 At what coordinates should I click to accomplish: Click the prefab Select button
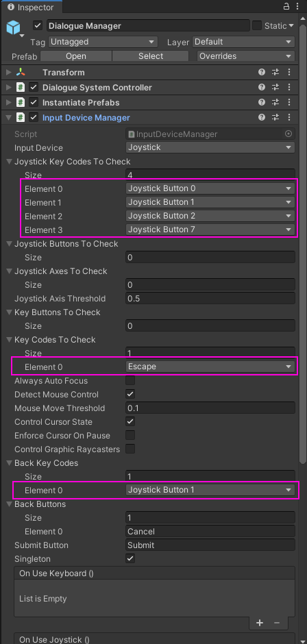coord(151,56)
